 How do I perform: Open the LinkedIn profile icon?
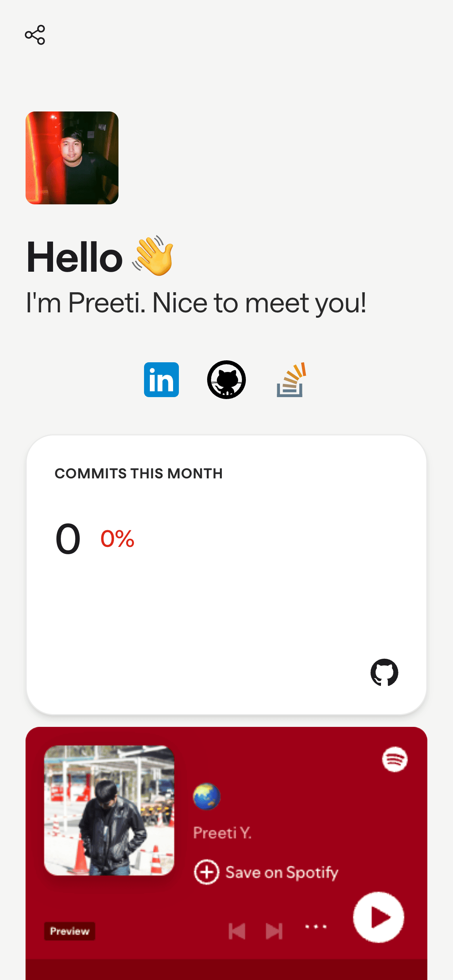[161, 380]
